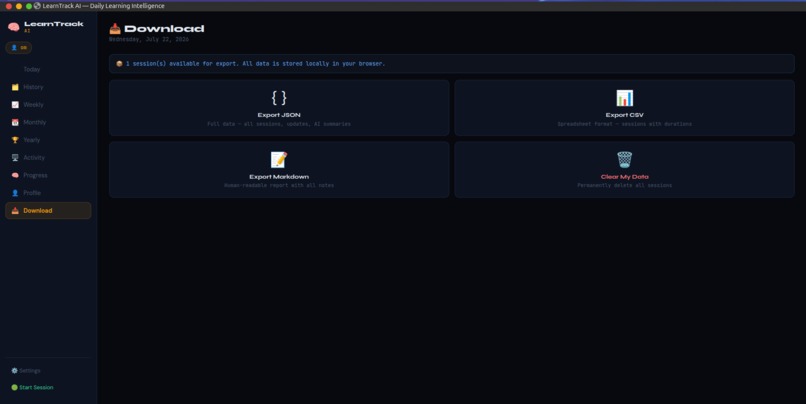The height and width of the screenshot is (404, 806).
Task: Click the 'LearnTrack AI — Daily Learning Intelligence' window title
Action: pyautogui.click(x=103, y=6)
